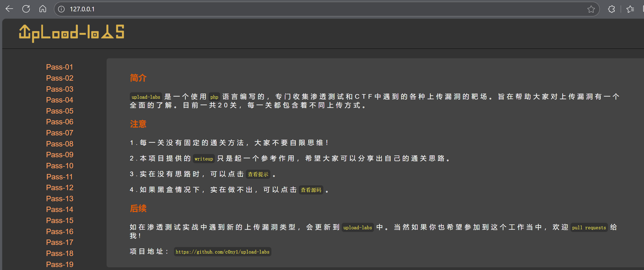
Task: Open Pass-14 link
Action: tap(59, 209)
